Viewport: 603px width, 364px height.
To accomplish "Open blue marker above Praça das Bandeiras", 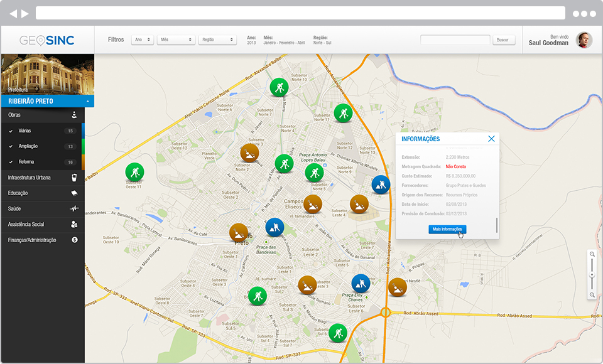I will [274, 227].
